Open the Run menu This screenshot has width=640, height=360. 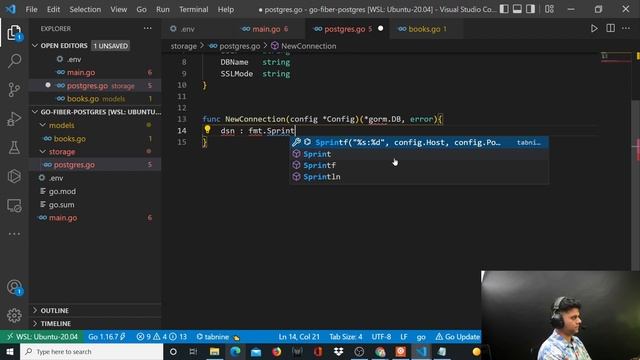click(x=162, y=9)
